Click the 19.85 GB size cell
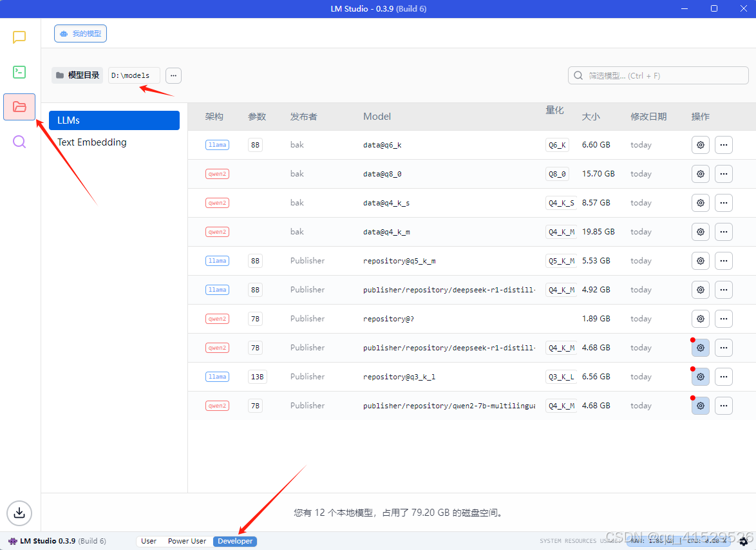This screenshot has height=550, width=756. point(598,232)
